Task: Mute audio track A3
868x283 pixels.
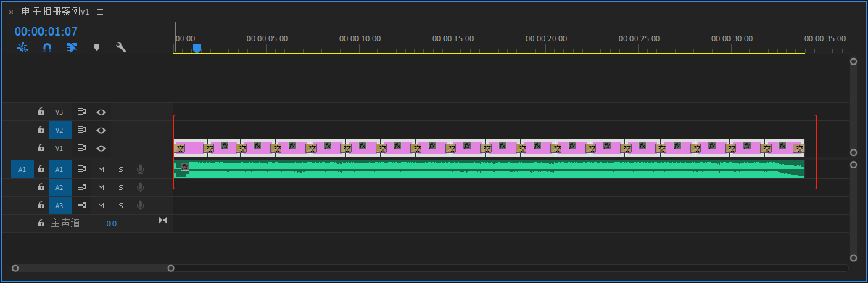Action: (102, 205)
